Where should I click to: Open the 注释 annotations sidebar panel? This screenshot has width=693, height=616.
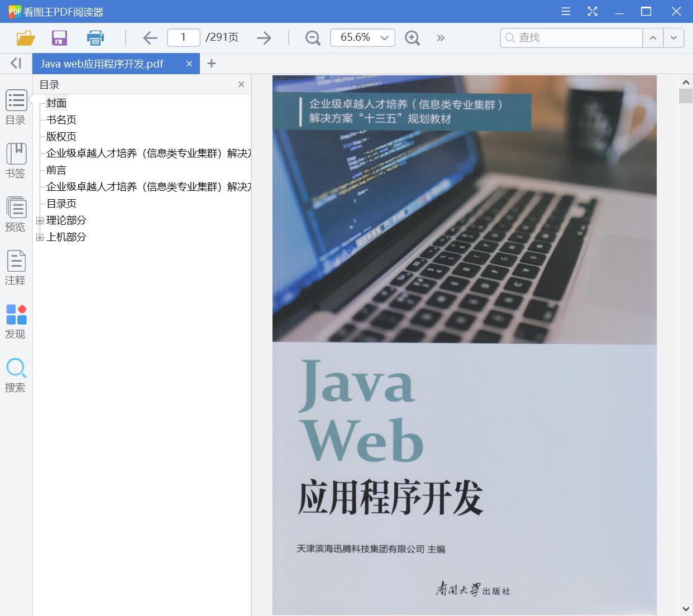pos(16,268)
